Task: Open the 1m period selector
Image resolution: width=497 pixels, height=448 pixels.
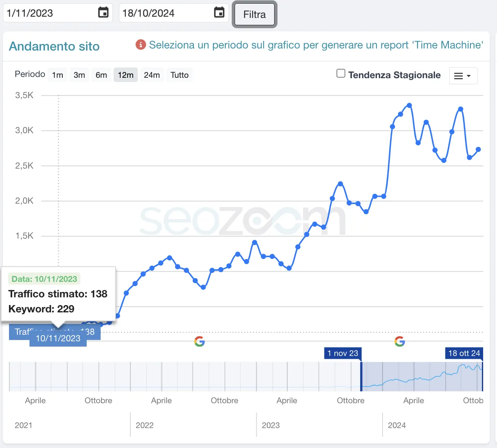Action: (x=57, y=75)
